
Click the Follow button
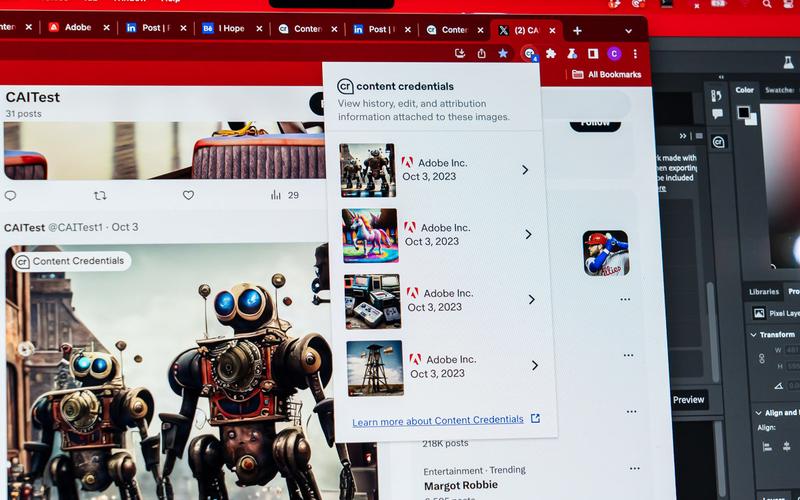pyautogui.click(x=595, y=123)
